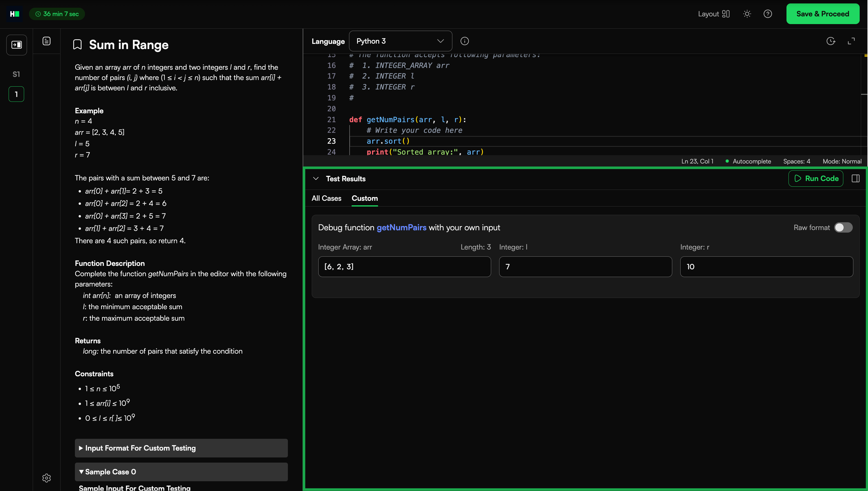The width and height of the screenshot is (868, 491).
Task: Switch to the All Cases tab
Action: [326, 198]
